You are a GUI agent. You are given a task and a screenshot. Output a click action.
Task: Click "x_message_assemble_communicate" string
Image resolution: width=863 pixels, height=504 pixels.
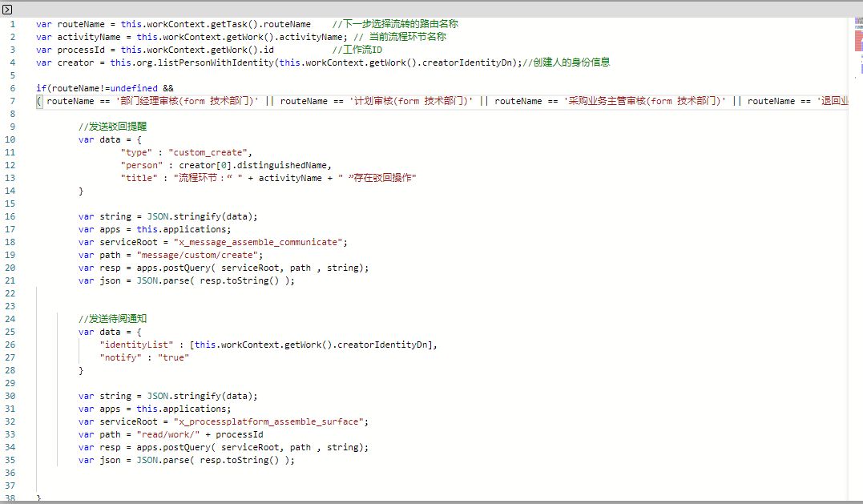(x=258, y=242)
